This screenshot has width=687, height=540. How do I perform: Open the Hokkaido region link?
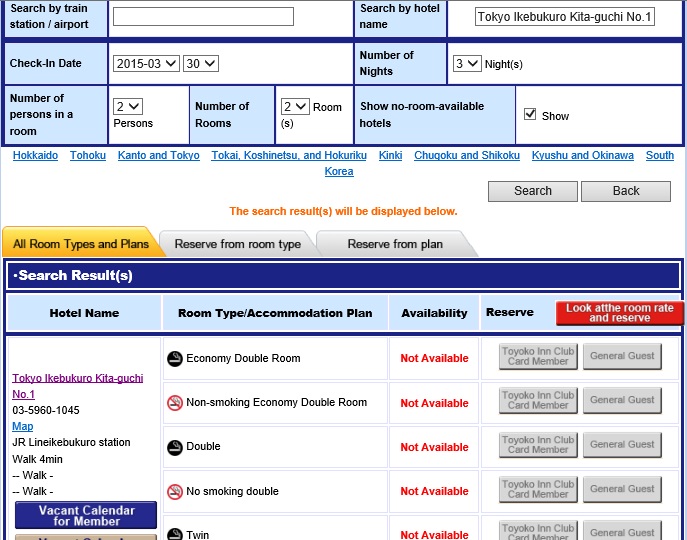pos(35,156)
